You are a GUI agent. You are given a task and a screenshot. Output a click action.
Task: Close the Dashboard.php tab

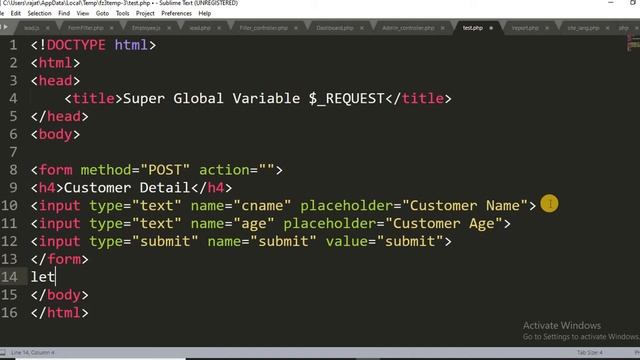pos(362,28)
